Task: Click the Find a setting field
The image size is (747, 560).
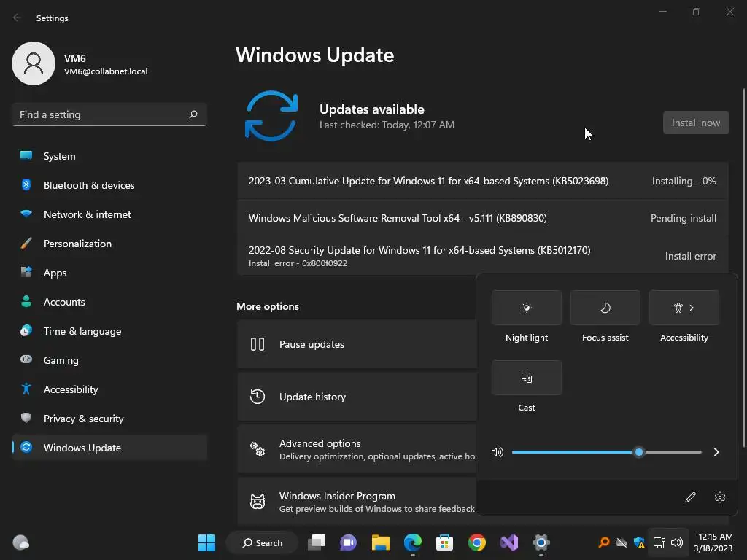Action: pos(109,114)
